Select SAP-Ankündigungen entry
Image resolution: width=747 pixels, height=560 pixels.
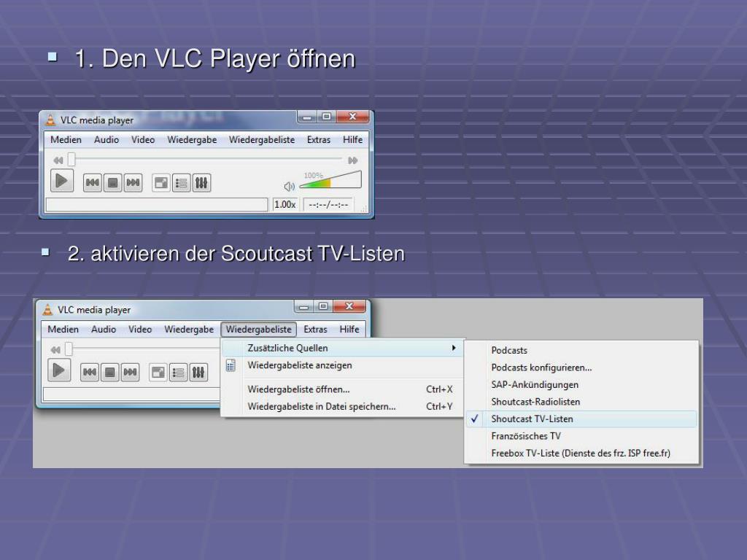(581, 385)
